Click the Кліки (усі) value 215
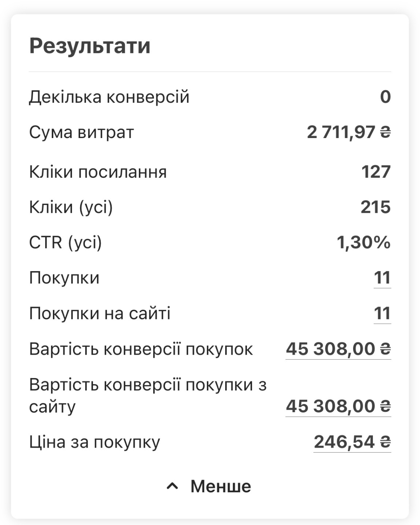 tap(376, 207)
